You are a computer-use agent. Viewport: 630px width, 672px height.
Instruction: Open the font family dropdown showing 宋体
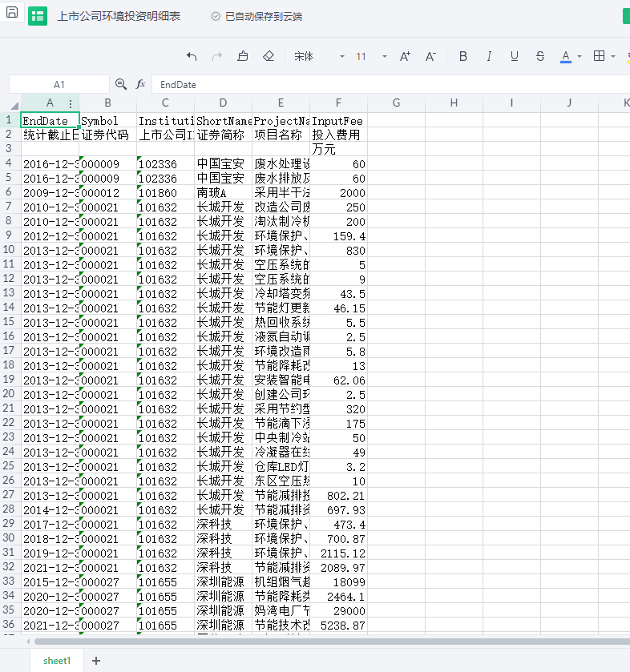(x=319, y=56)
